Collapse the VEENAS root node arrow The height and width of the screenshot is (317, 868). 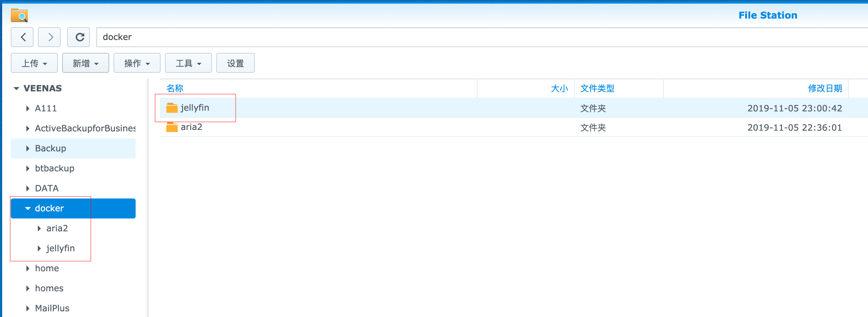coord(16,89)
